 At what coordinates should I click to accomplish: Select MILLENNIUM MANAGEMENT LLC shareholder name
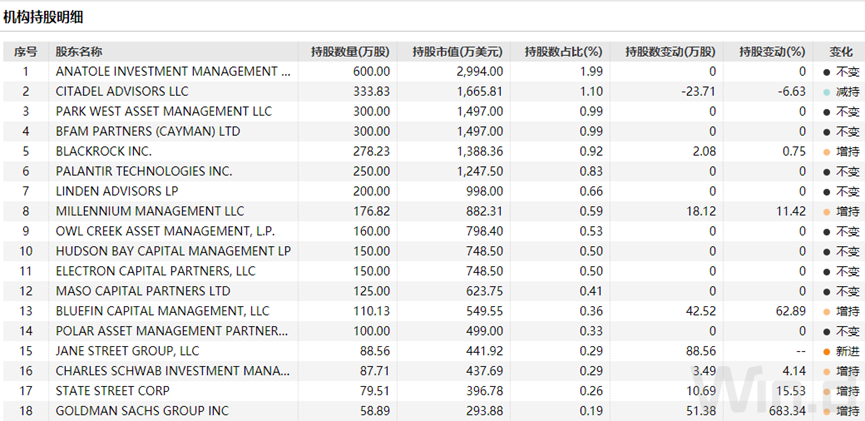pyautogui.click(x=149, y=211)
